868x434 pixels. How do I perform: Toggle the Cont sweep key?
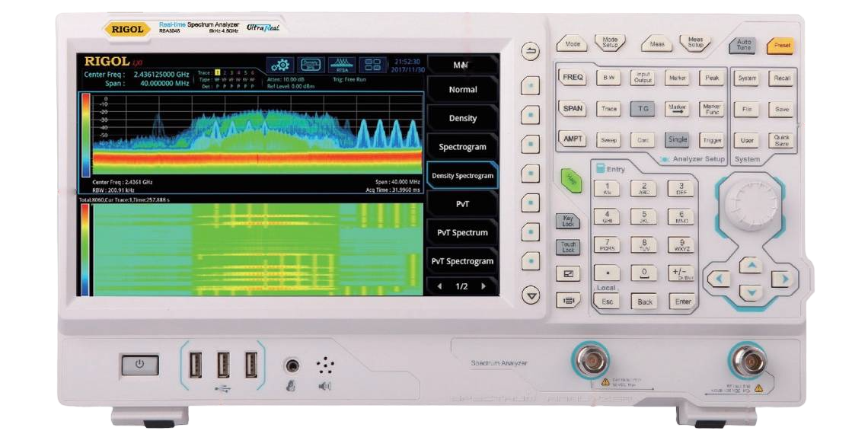pos(643,140)
